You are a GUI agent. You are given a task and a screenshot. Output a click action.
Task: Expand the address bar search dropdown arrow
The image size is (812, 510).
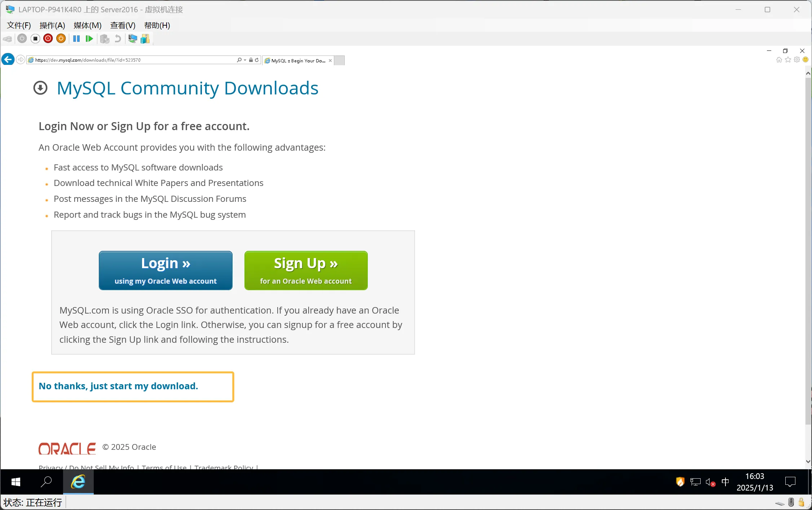[x=245, y=60]
